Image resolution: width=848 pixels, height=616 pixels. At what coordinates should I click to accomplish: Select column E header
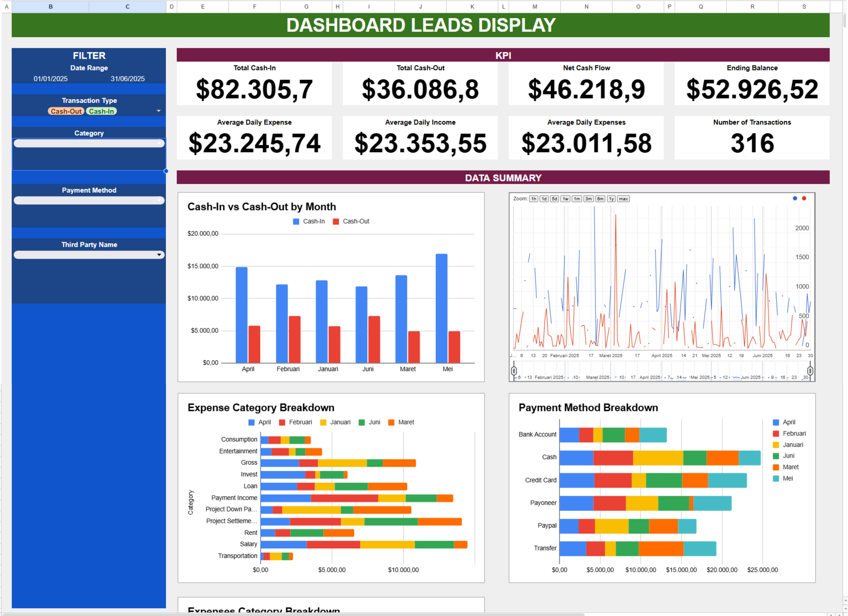(x=203, y=7)
